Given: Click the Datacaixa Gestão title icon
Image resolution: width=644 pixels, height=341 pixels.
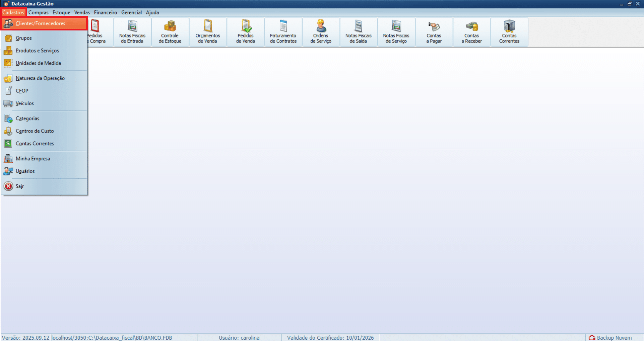Looking at the screenshot, I should tap(6, 4).
